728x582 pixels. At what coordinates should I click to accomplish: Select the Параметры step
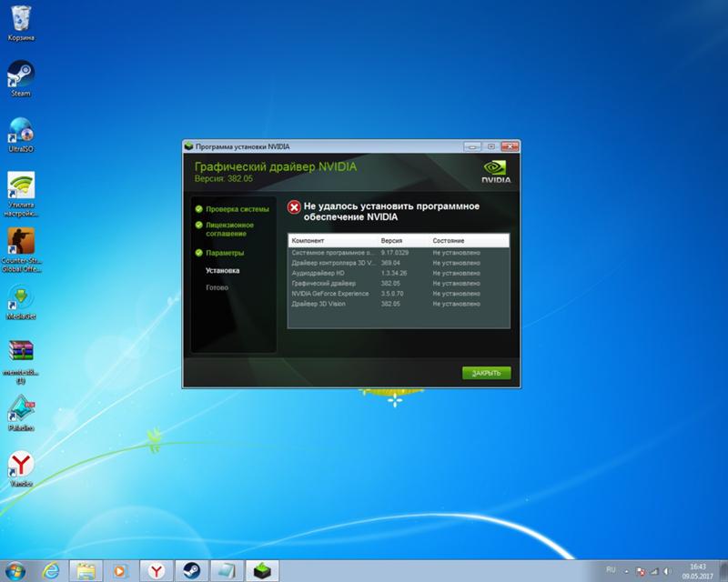click(225, 253)
